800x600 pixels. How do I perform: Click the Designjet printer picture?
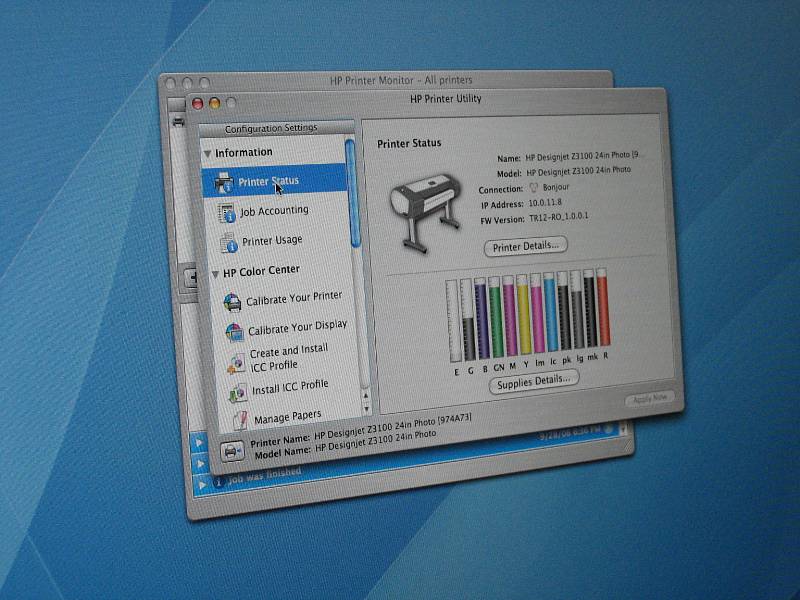[426, 213]
